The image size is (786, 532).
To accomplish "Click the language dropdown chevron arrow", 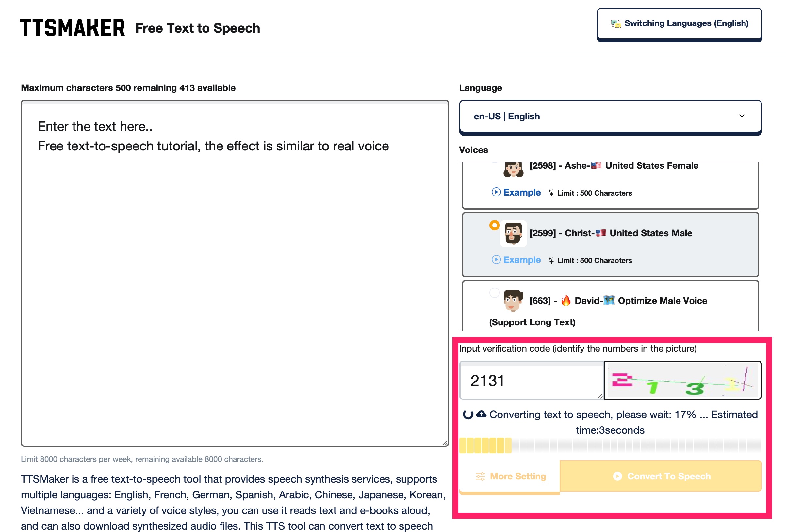I will click(742, 116).
